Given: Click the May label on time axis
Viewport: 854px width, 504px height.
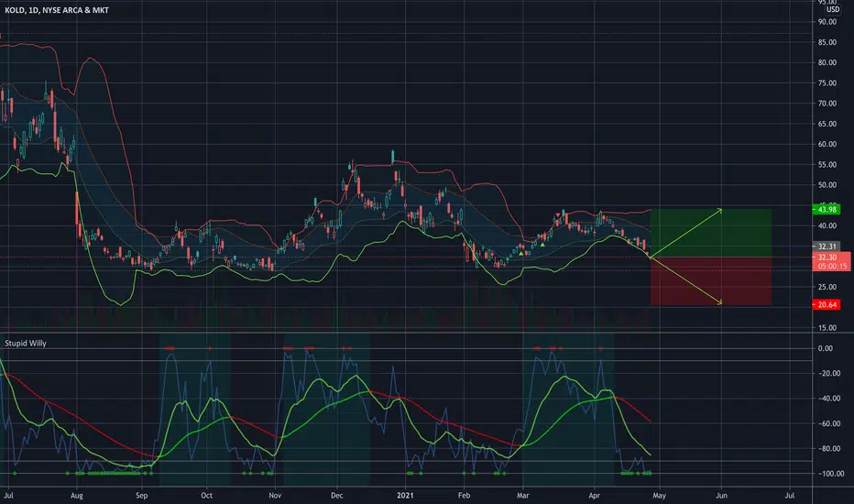Looking at the screenshot, I should coord(659,496).
